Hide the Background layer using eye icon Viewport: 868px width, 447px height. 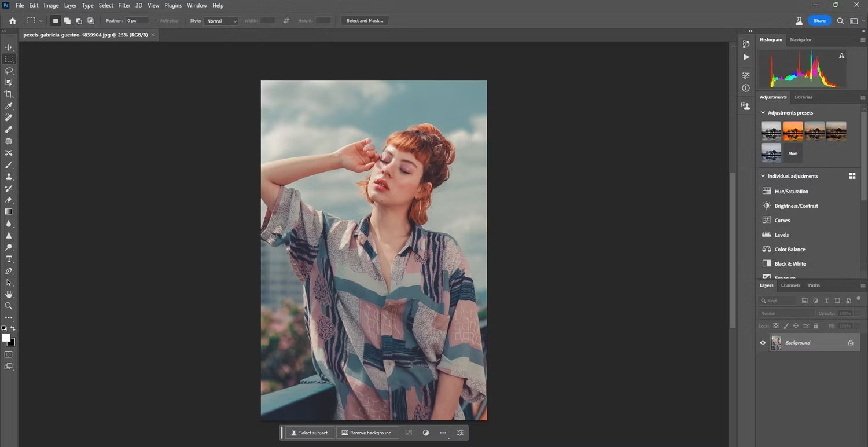(763, 343)
